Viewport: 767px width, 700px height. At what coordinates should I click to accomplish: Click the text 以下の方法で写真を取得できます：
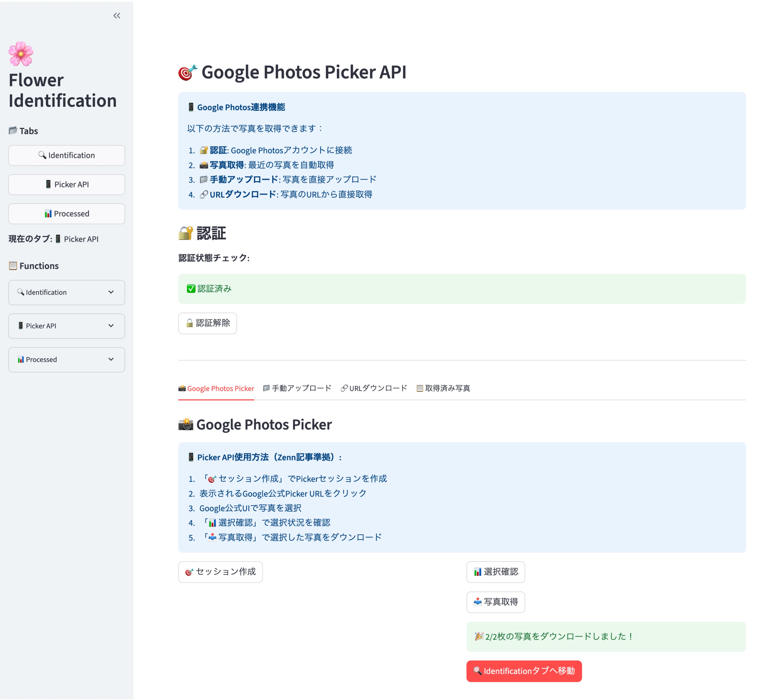(255, 128)
